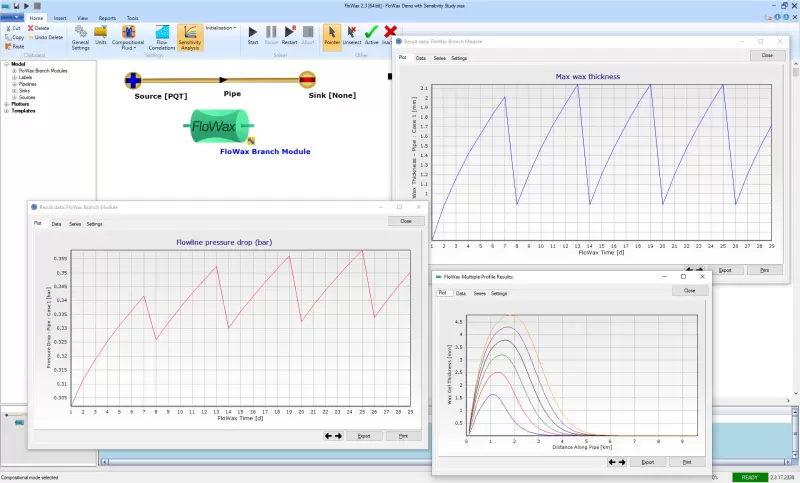The width and height of the screenshot is (800, 483).
Task: Select the red Sink node on canvas
Action: 307,80
